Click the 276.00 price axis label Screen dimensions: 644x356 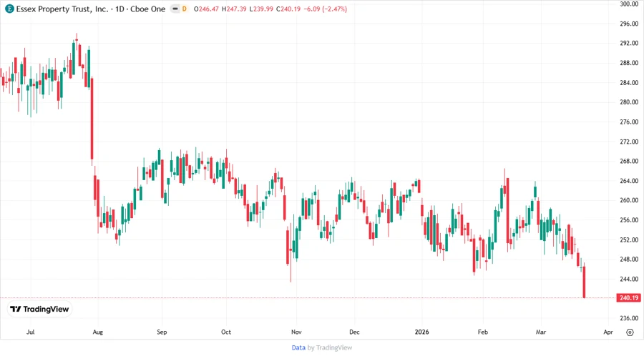pyautogui.click(x=629, y=122)
